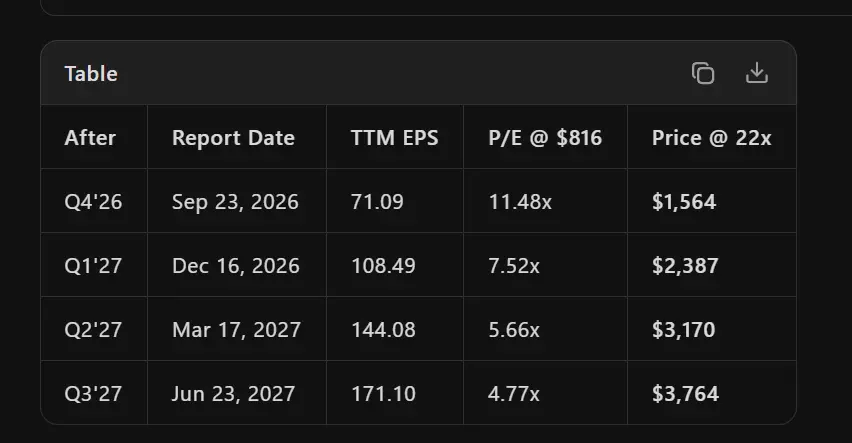Select the 'Report Date' column header
This screenshot has width=852, height=443.
(233, 138)
